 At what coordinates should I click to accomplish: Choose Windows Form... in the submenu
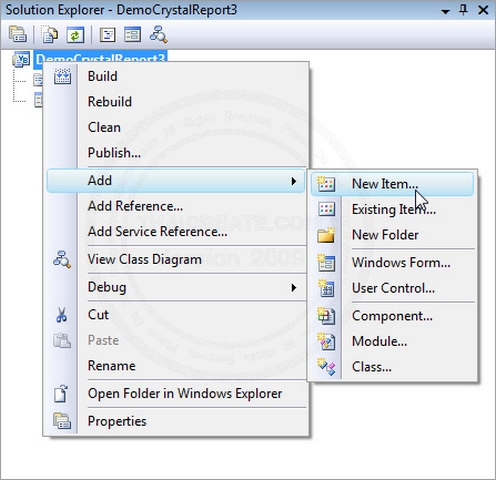(401, 263)
